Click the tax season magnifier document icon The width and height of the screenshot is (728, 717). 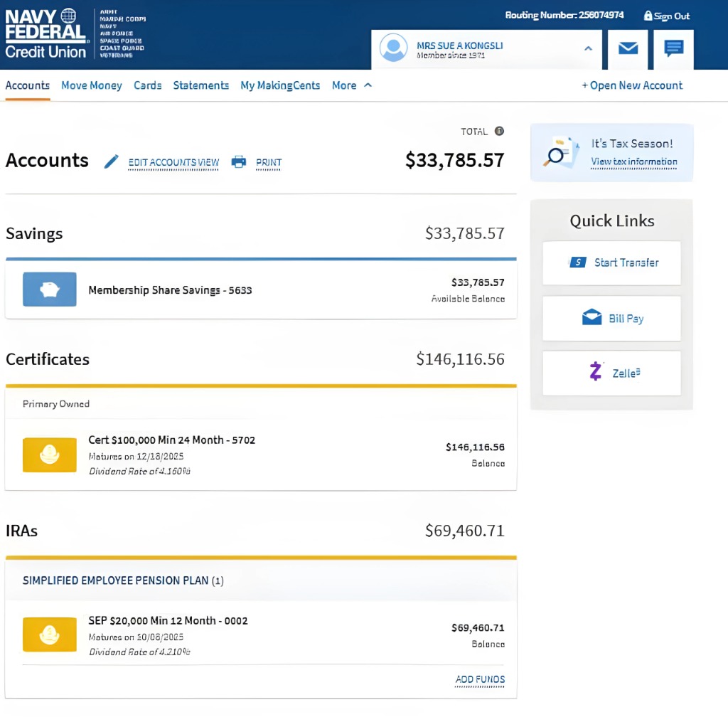coord(561,152)
